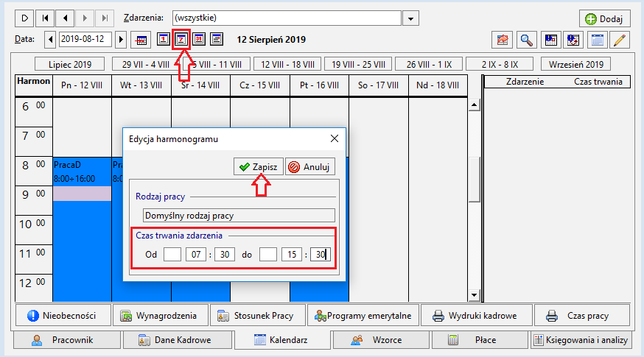
Task: Switch to 31-day month view
Action: tap(199, 40)
